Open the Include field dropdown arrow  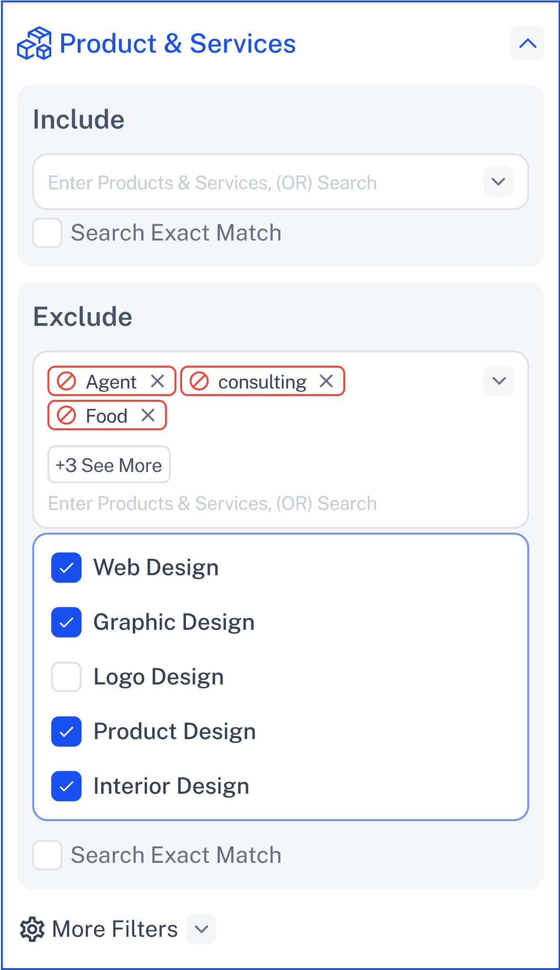coord(499,182)
